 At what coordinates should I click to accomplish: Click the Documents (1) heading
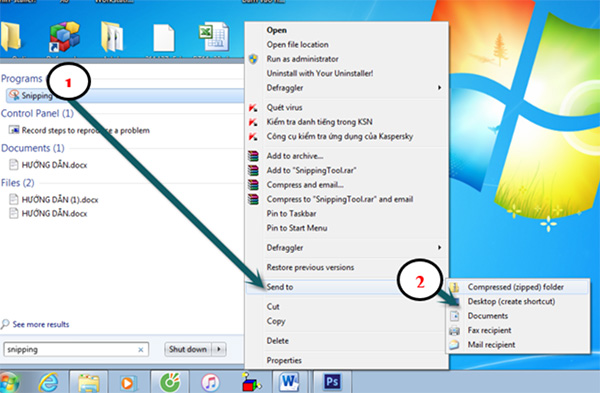pos(33,148)
